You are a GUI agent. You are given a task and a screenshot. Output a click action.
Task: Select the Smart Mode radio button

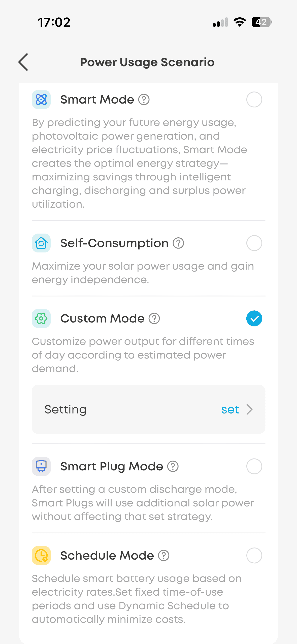(254, 100)
